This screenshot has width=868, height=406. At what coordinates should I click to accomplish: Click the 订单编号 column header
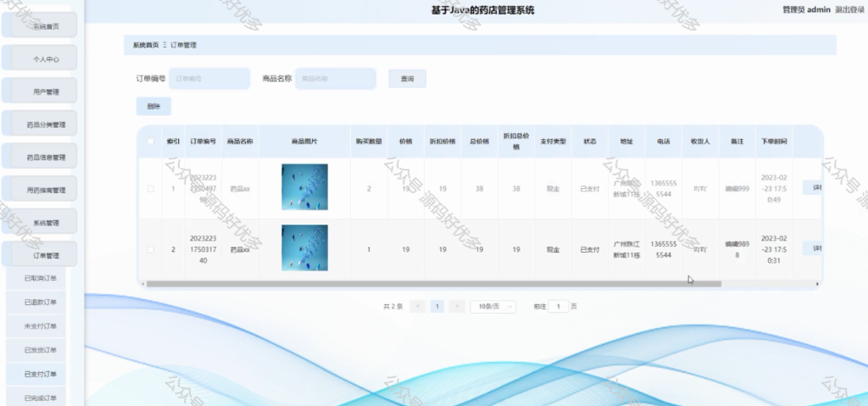[x=203, y=142]
